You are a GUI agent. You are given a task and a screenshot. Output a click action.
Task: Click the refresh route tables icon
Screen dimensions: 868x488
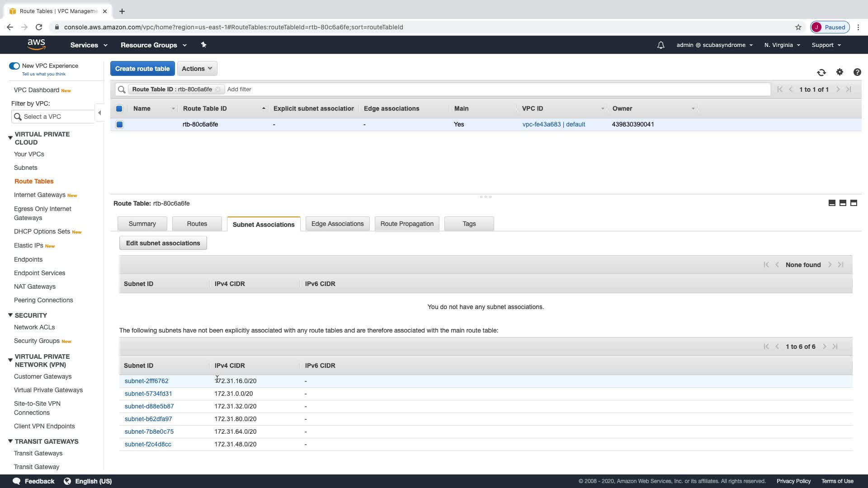click(x=821, y=72)
